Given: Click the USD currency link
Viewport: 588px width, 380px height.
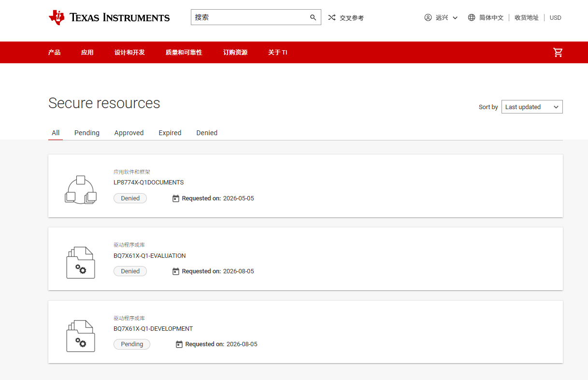Looking at the screenshot, I should 556,17.
